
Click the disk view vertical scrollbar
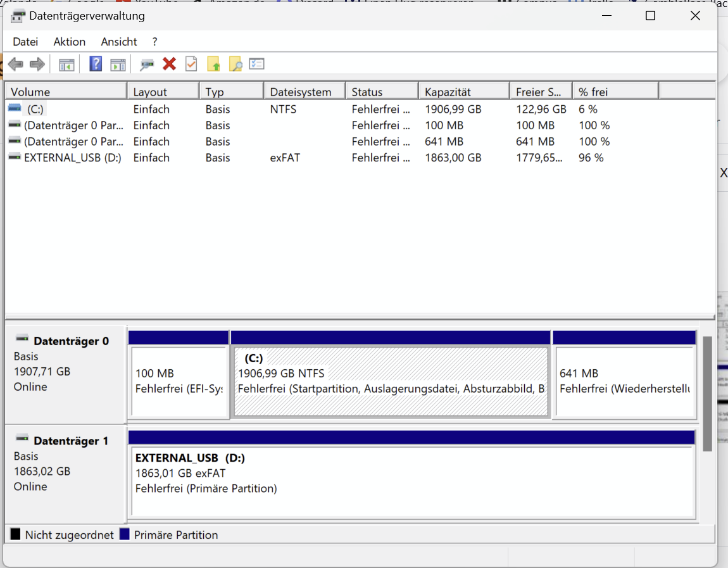(x=707, y=394)
